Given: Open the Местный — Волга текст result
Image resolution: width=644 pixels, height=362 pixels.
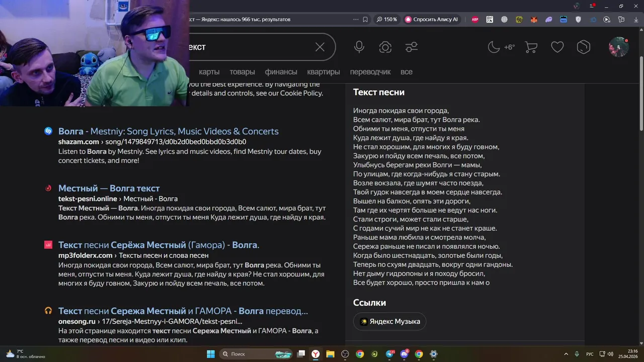Looking at the screenshot, I should 109,189.
